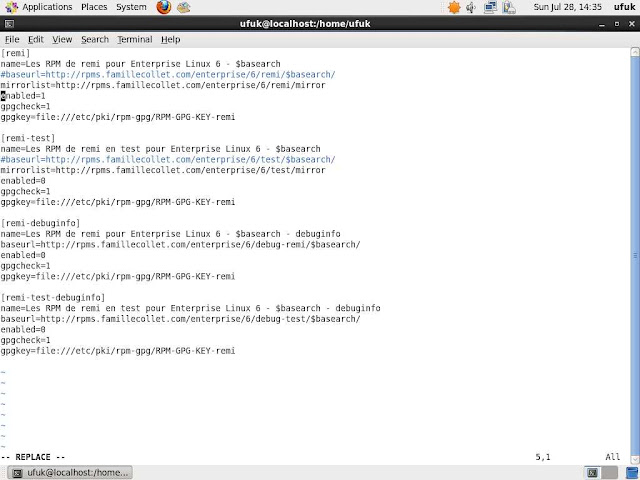The width and height of the screenshot is (640, 480).
Task: Click the [remi-test] section header
Action: click(28, 138)
